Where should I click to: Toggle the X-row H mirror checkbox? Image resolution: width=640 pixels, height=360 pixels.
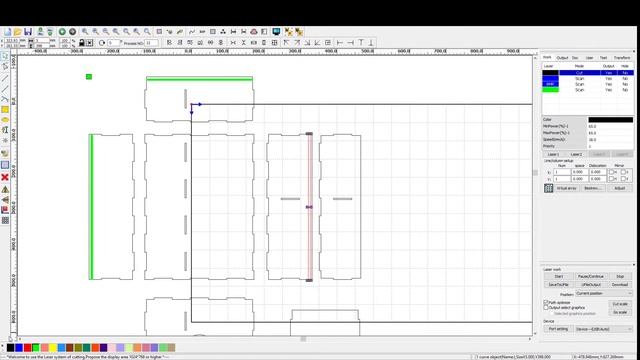tap(611, 172)
